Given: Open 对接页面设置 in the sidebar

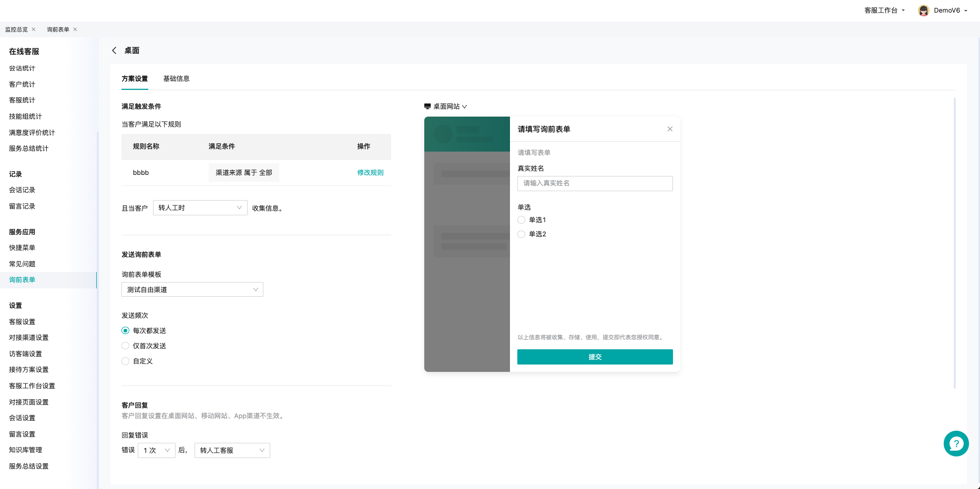Looking at the screenshot, I should tap(29, 402).
